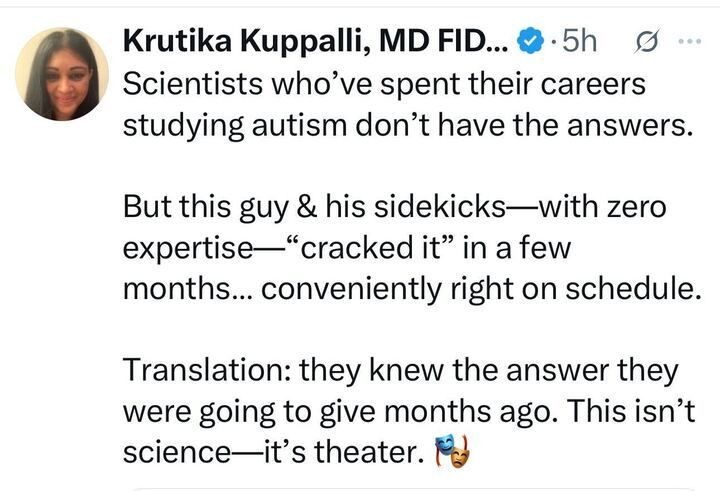Open the three-dot more options menu
This screenshot has height=491, width=720.
point(690,40)
